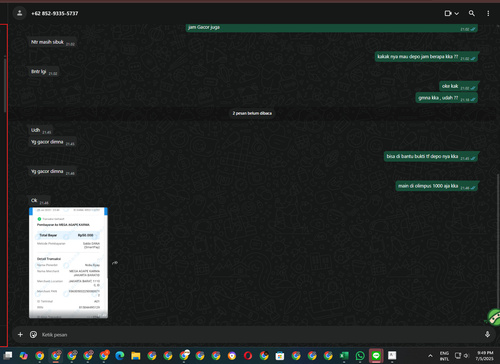Open File Explorer from the taskbar
Screen dimensions: 500x364
[136, 356]
